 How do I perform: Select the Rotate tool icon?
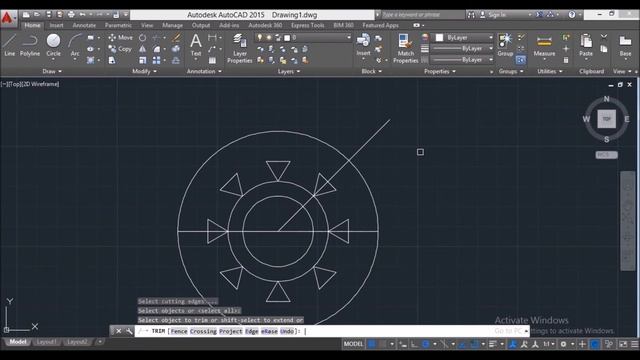point(142,38)
